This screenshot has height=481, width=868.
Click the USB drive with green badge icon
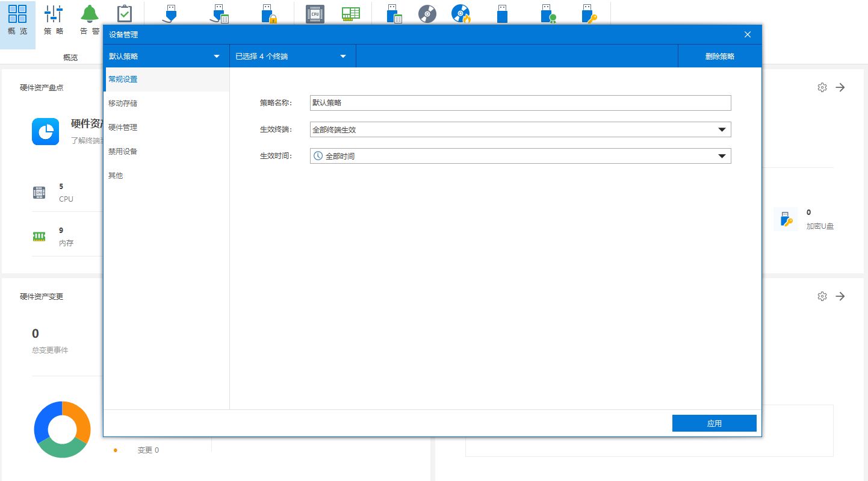[547, 13]
